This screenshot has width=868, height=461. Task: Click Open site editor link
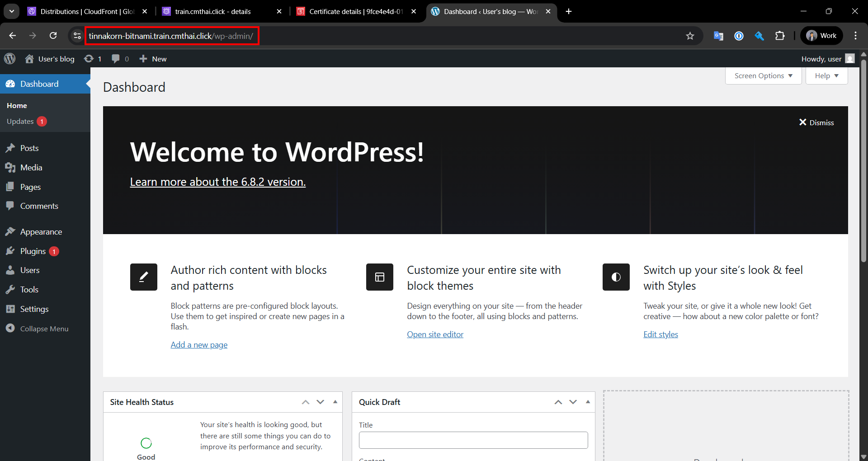pyautogui.click(x=435, y=334)
